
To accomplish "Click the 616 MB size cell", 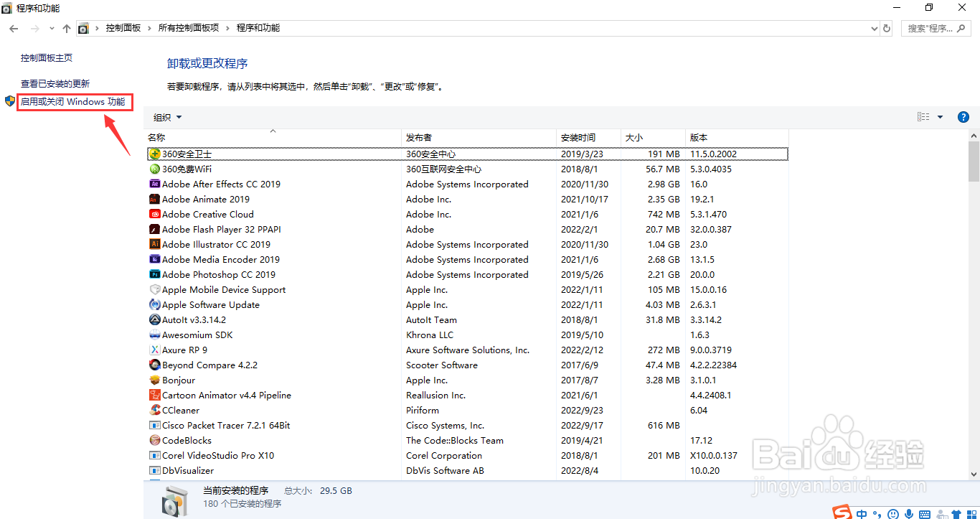I will (x=664, y=425).
